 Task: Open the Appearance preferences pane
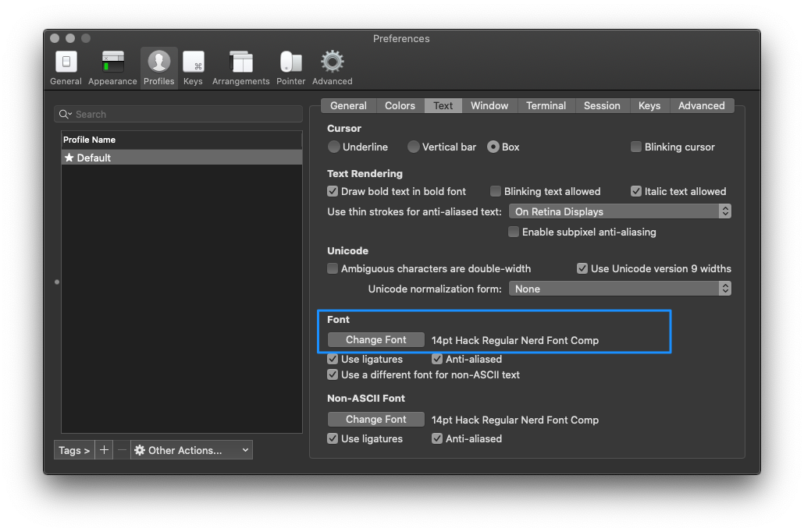click(x=112, y=68)
